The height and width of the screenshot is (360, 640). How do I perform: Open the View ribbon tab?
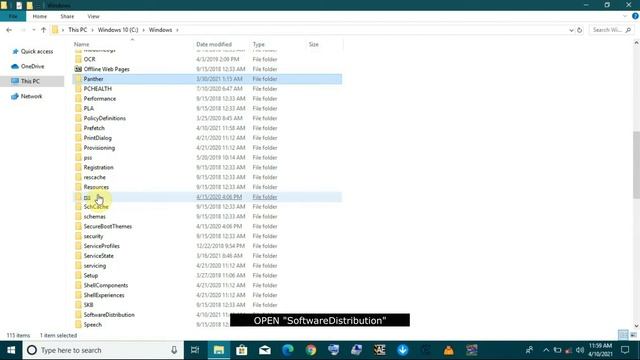tap(93, 16)
